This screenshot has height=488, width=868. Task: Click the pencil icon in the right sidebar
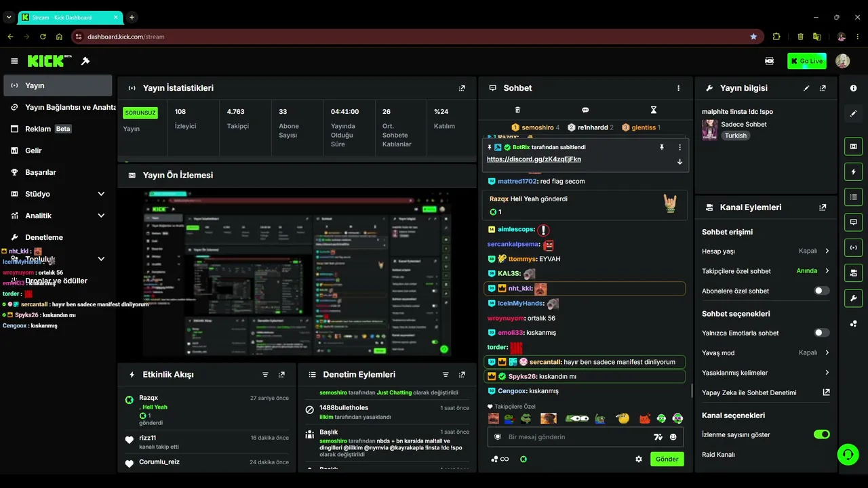pyautogui.click(x=853, y=114)
